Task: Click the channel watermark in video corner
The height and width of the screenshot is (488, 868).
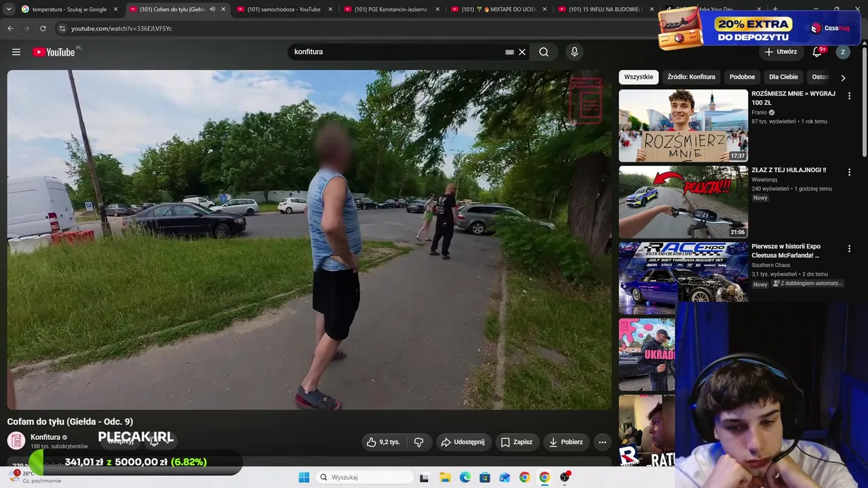Action: pyautogui.click(x=586, y=101)
